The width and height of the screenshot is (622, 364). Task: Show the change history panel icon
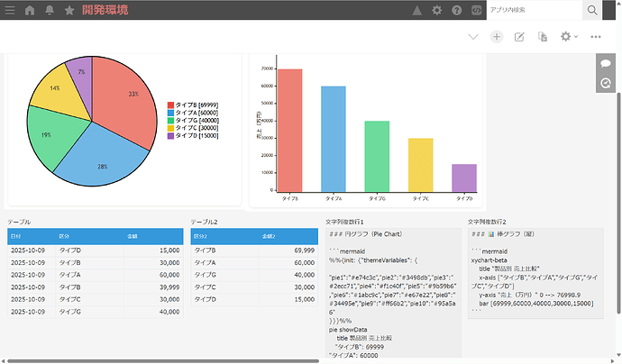607,83
